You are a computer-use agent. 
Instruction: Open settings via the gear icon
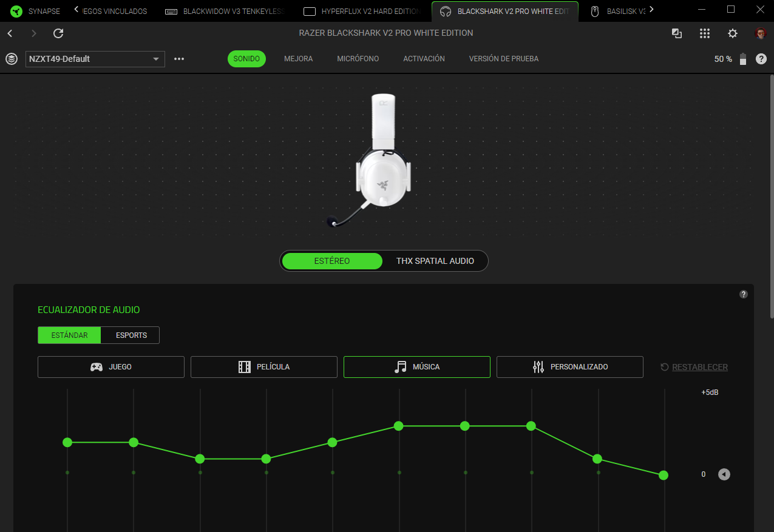733,33
